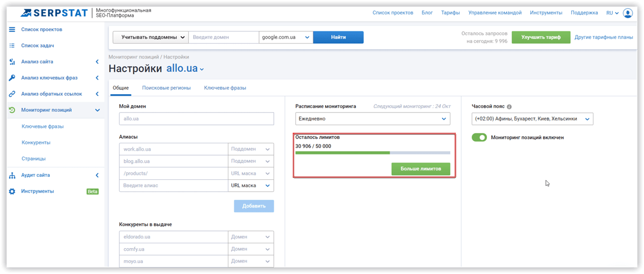Click the eldorado.ua competitor field

173,237
